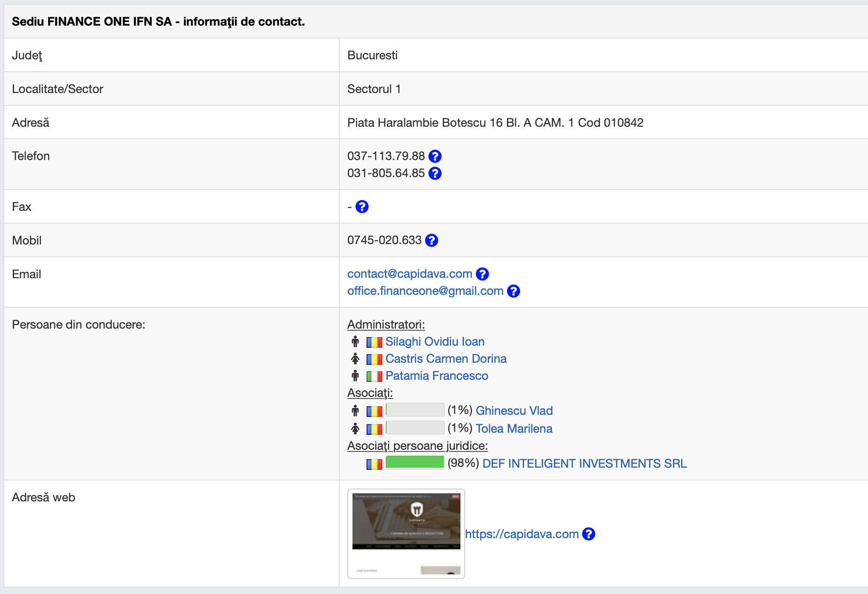
Task: Click help icon after office.financeone@gmail.com
Action: (x=513, y=291)
